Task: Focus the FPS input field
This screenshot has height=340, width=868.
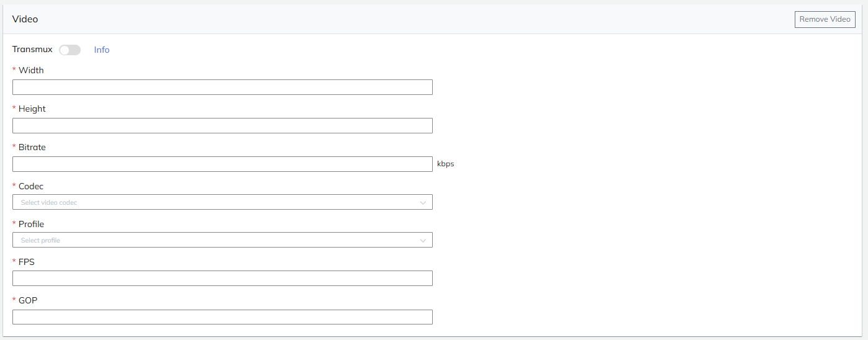Action: (222, 278)
